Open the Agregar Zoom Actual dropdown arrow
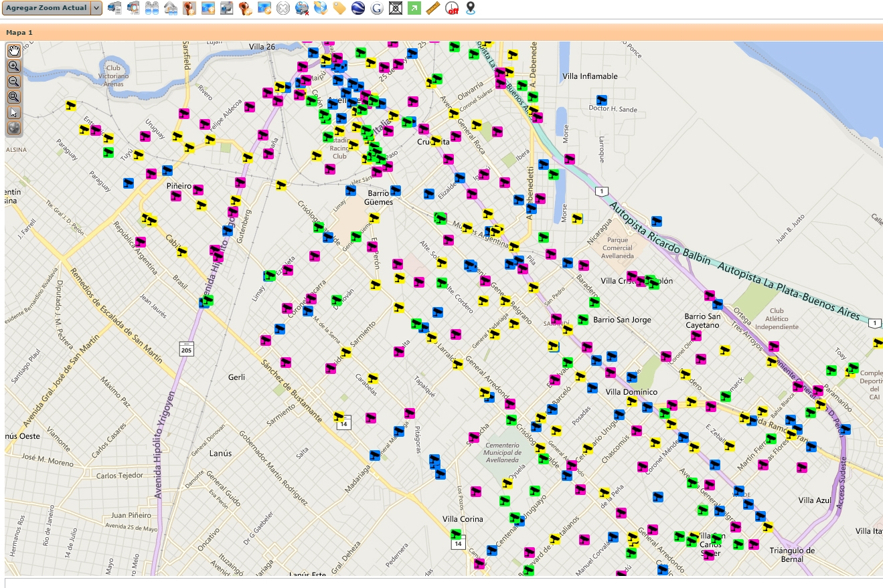Screen dimensions: 883x588 point(96,8)
